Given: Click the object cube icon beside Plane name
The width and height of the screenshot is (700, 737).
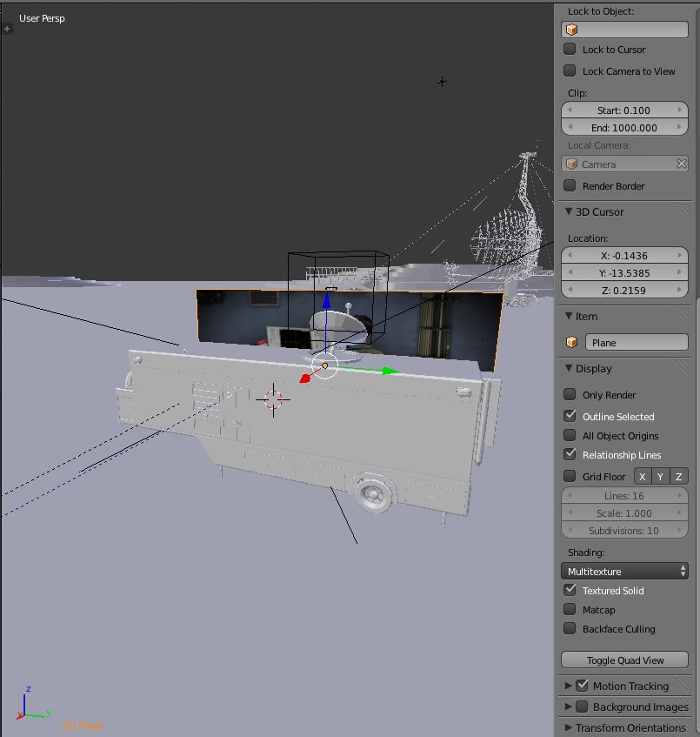Looking at the screenshot, I should point(572,342).
